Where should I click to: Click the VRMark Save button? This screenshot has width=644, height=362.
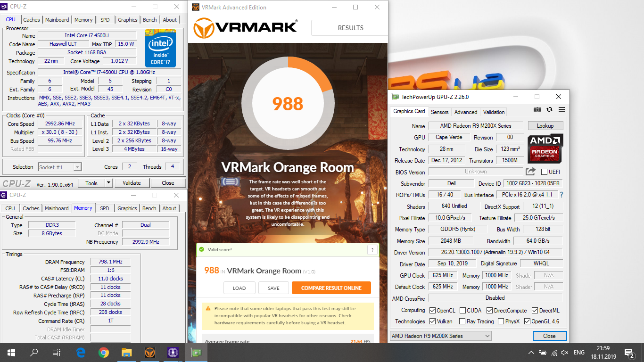click(273, 288)
